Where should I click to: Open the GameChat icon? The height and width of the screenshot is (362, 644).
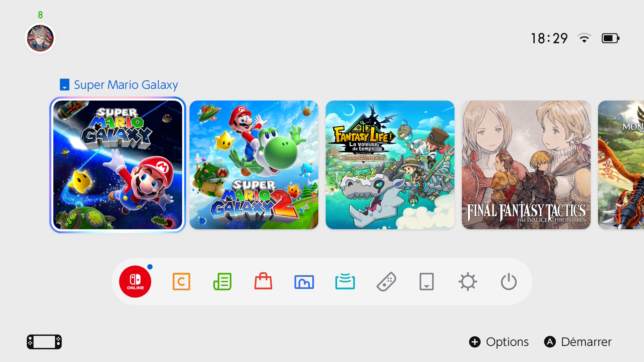click(x=181, y=282)
